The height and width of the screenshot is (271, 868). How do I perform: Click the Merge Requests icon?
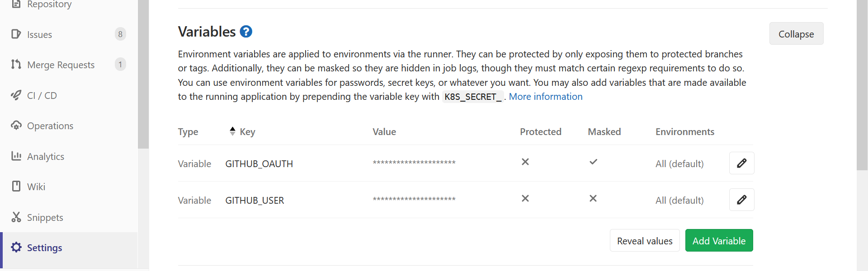[x=16, y=65]
